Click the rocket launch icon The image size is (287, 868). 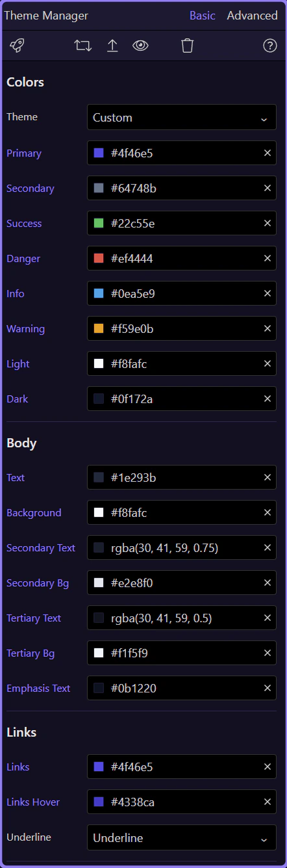pos(17,46)
